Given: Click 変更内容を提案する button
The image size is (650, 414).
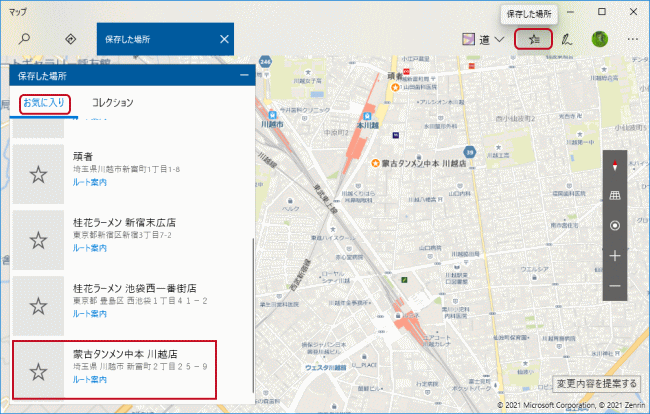Looking at the screenshot, I should 597,384.
